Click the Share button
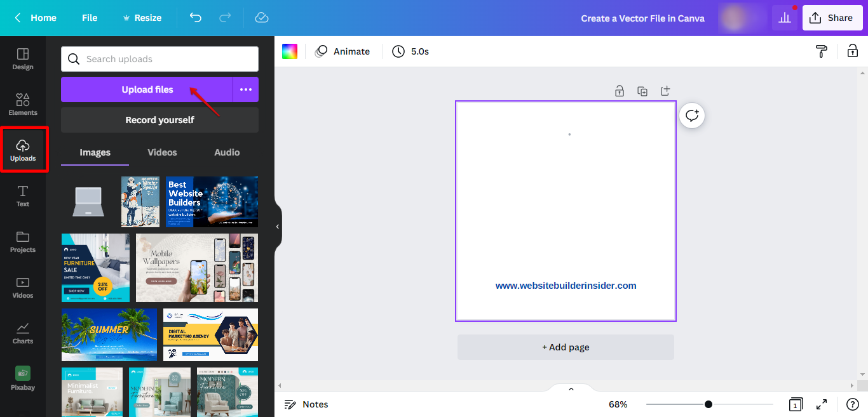The height and width of the screenshot is (417, 868). pyautogui.click(x=832, y=18)
